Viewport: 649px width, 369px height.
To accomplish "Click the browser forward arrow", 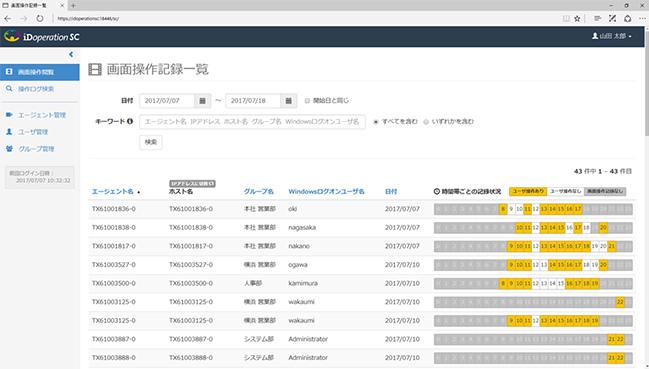I will [24, 19].
